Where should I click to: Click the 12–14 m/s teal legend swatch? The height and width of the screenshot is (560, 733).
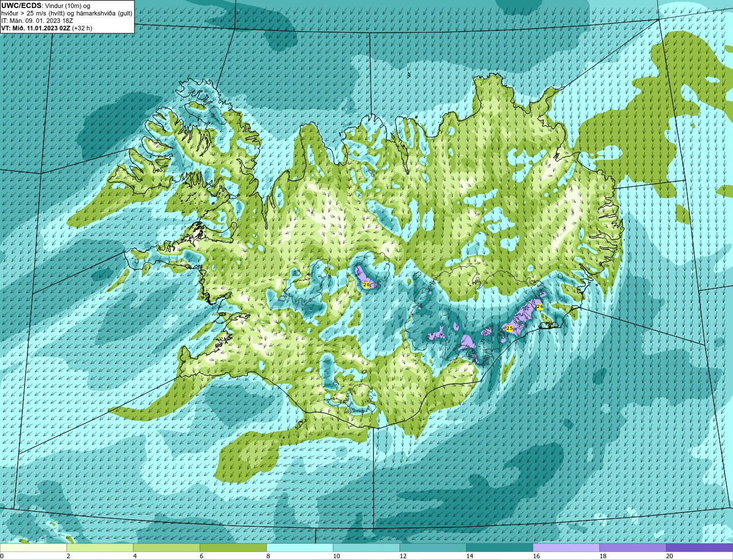pyautogui.click(x=433, y=547)
